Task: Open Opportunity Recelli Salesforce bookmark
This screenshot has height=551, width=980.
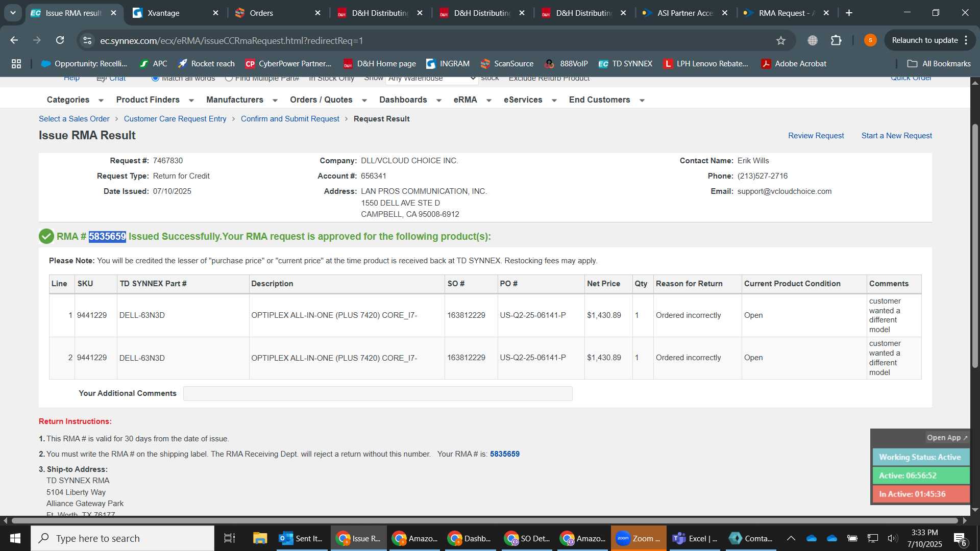Action: pos(84,64)
